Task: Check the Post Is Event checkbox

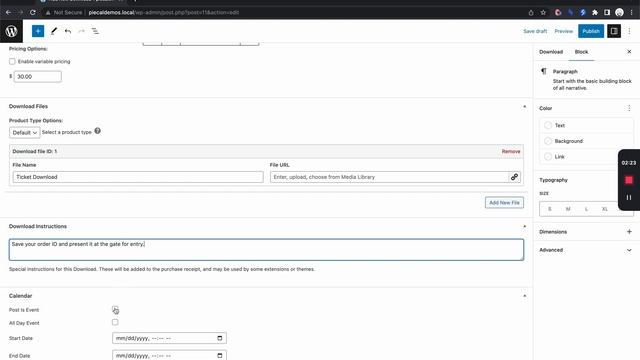Action: click(x=115, y=309)
